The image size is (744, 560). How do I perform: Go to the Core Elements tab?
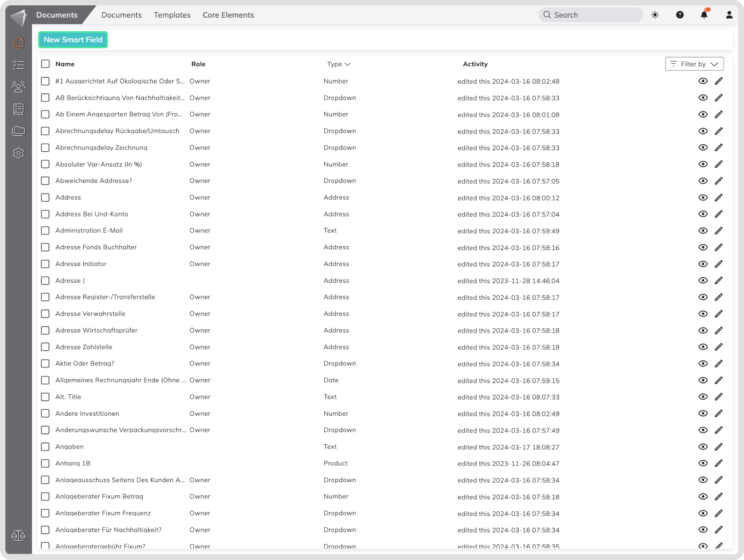click(x=228, y=15)
